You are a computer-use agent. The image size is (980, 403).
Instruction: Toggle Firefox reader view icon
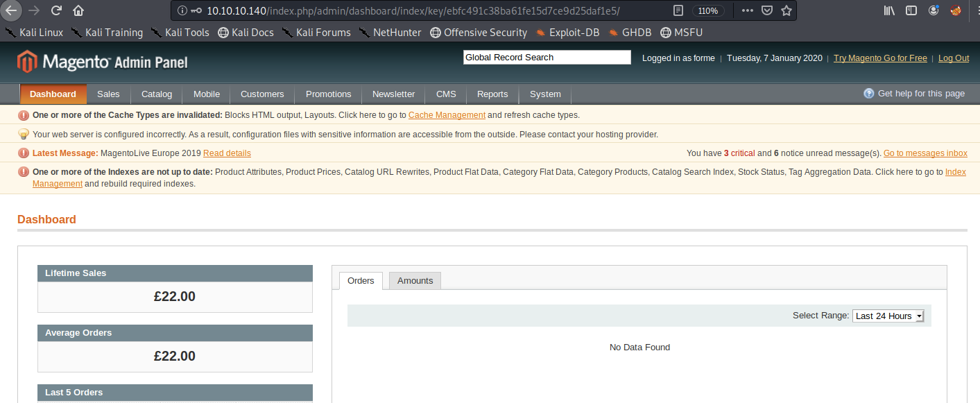click(x=678, y=10)
